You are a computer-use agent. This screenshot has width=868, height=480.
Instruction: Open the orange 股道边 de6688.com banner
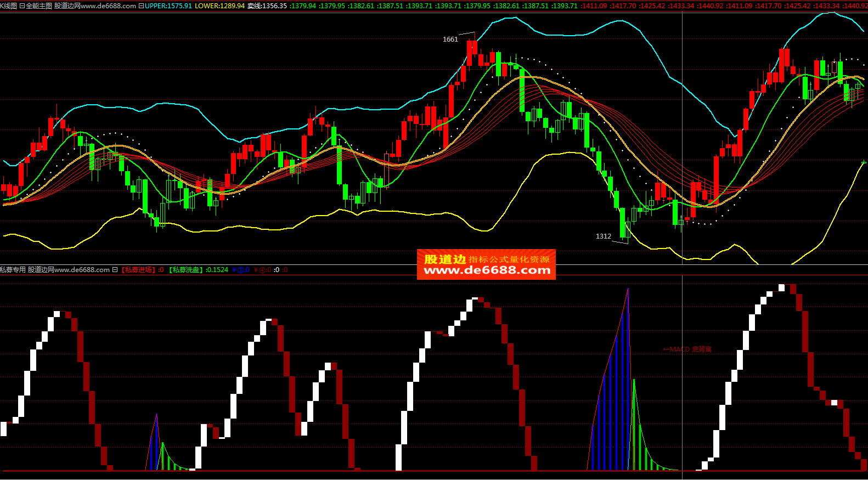pyautogui.click(x=486, y=264)
